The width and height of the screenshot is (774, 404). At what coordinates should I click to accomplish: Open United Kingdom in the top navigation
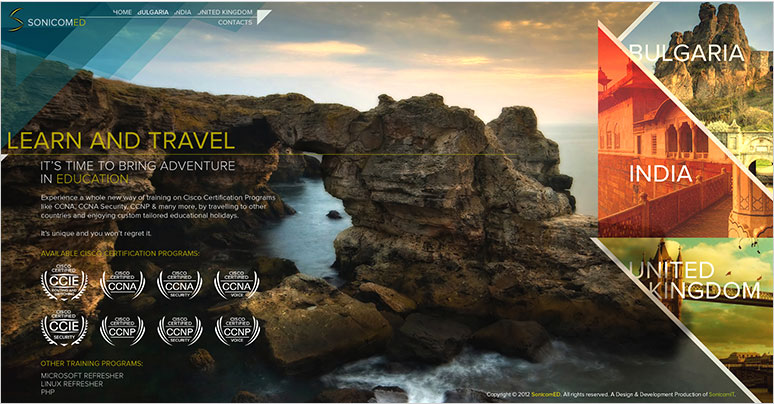[x=225, y=12]
